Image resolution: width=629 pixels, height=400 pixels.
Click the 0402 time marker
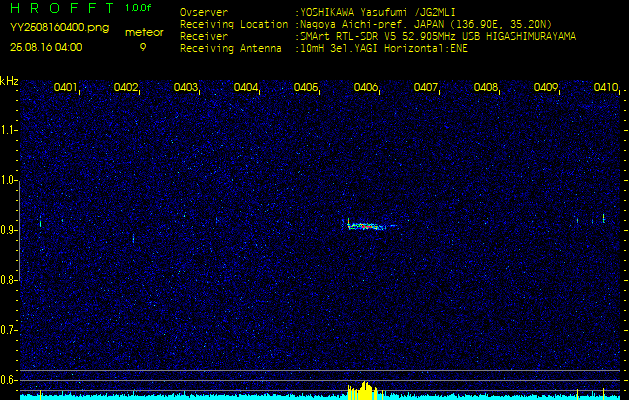coord(126,87)
